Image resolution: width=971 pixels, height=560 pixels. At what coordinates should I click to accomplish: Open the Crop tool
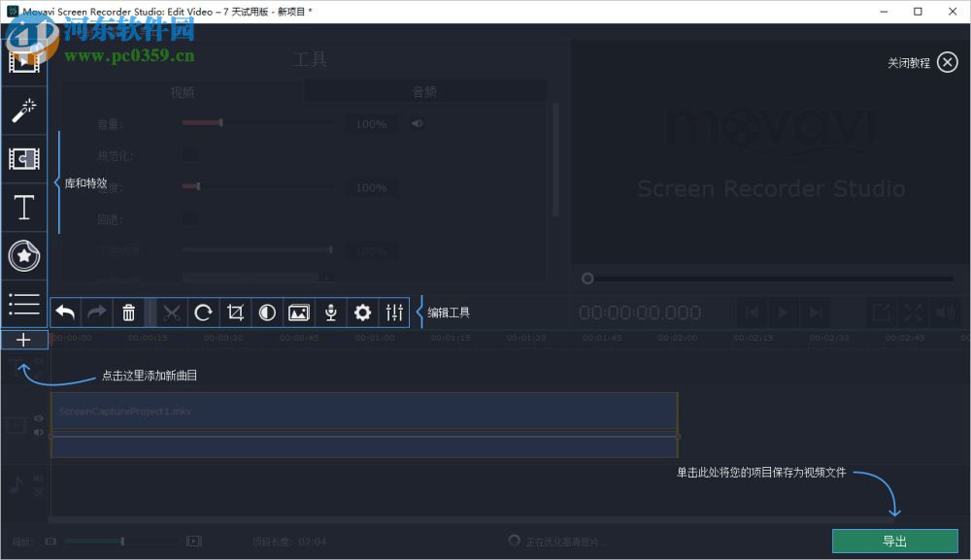coord(234,312)
